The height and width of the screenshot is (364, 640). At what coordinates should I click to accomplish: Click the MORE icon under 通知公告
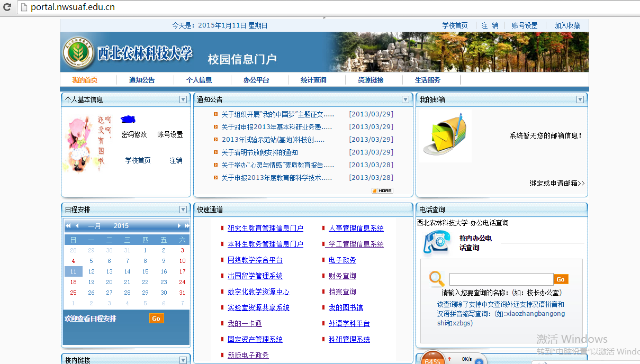pos(382,190)
